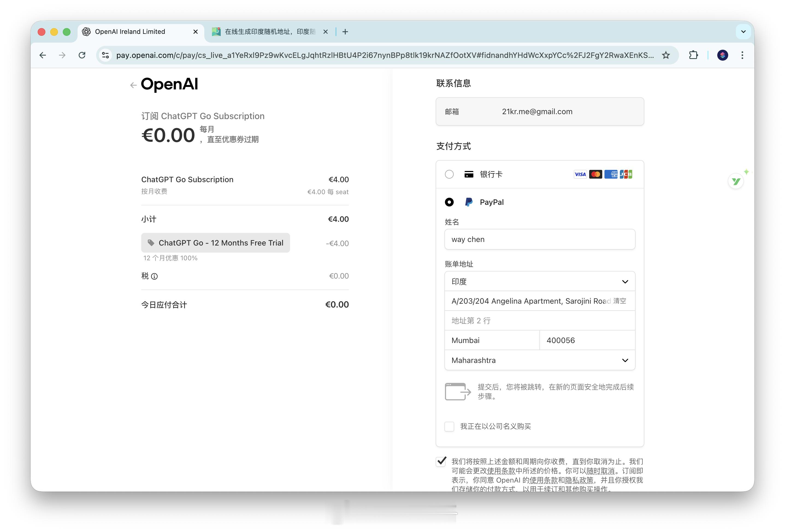
Task: Open the 印度 country dropdown
Action: (x=539, y=281)
